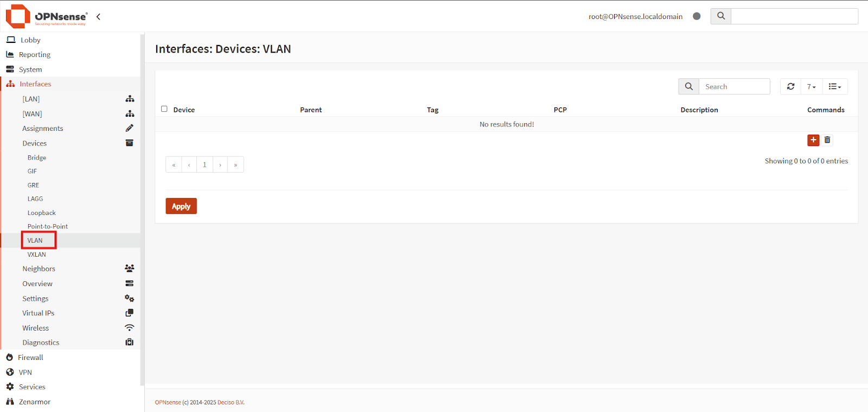The image size is (868, 412).
Task: Sort by the Parent column
Action: pyautogui.click(x=311, y=110)
